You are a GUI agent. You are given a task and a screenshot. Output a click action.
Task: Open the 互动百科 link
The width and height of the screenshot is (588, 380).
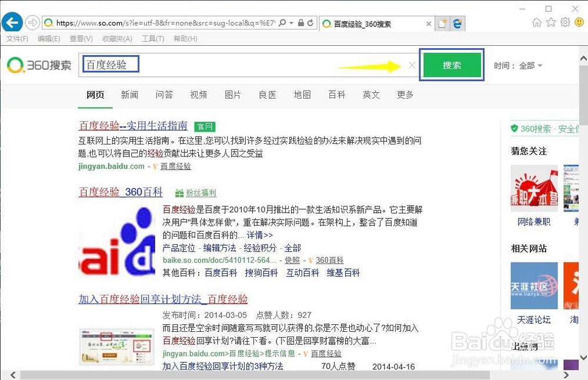tap(303, 273)
